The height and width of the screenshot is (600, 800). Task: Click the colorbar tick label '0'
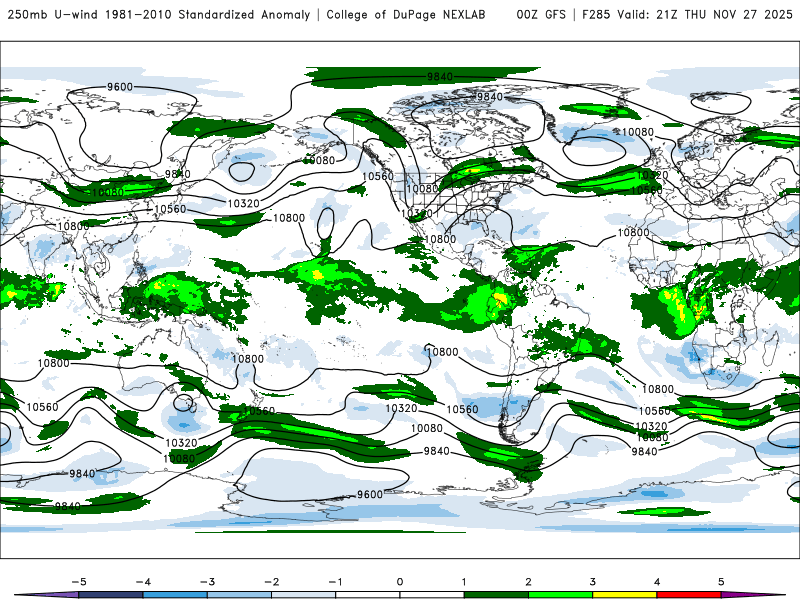[x=400, y=582]
